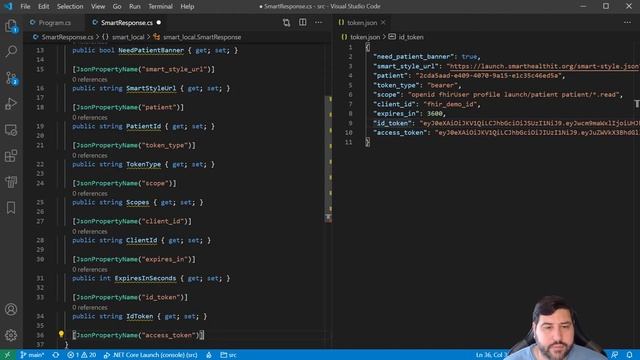Open the Manage gear menu

click(11, 335)
